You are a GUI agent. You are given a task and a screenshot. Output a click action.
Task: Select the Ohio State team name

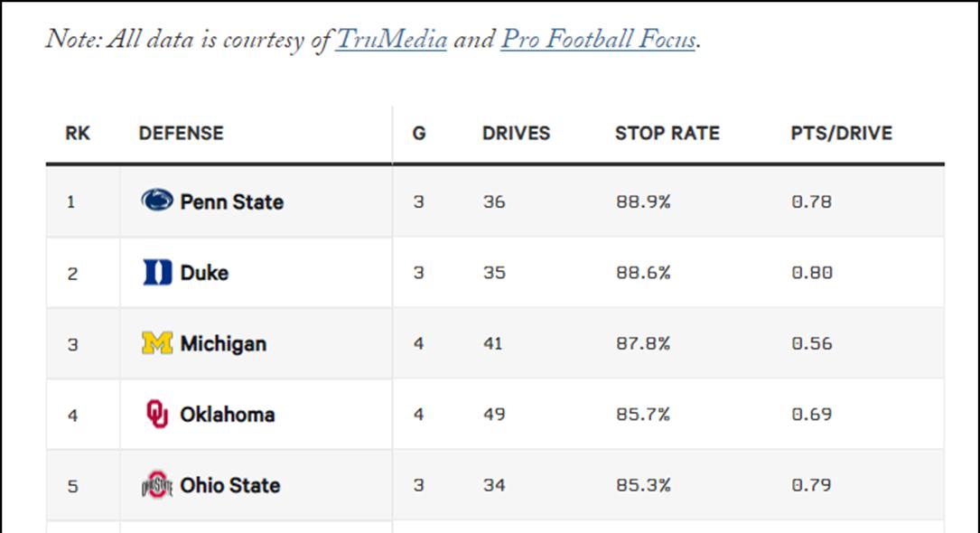pos(230,485)
